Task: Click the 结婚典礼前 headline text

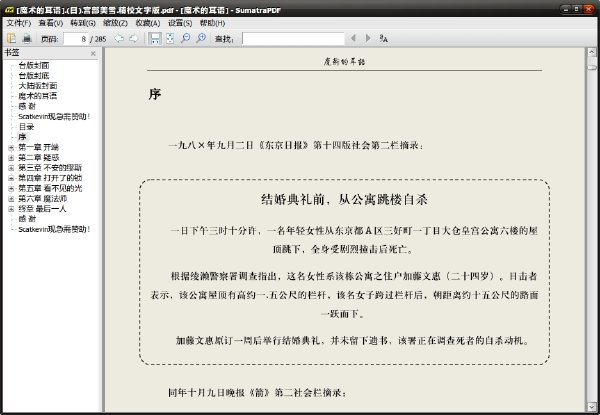Action: pyautogui.click(x=344, y=199)
